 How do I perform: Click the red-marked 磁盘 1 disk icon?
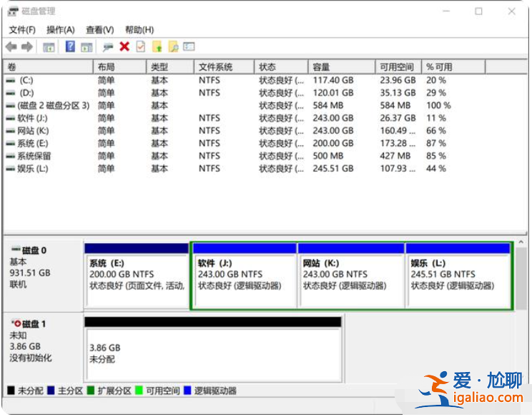[16, 324]
